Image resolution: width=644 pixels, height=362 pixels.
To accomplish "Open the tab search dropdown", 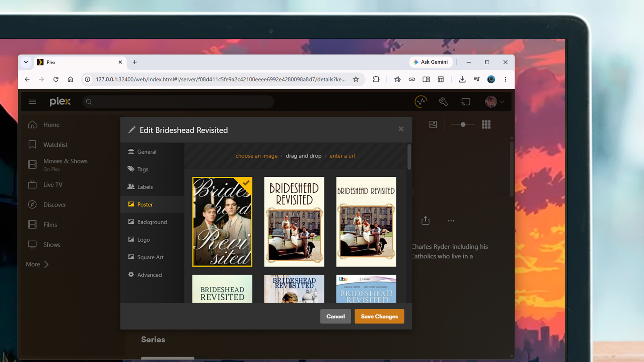I will tap(26, 62).
